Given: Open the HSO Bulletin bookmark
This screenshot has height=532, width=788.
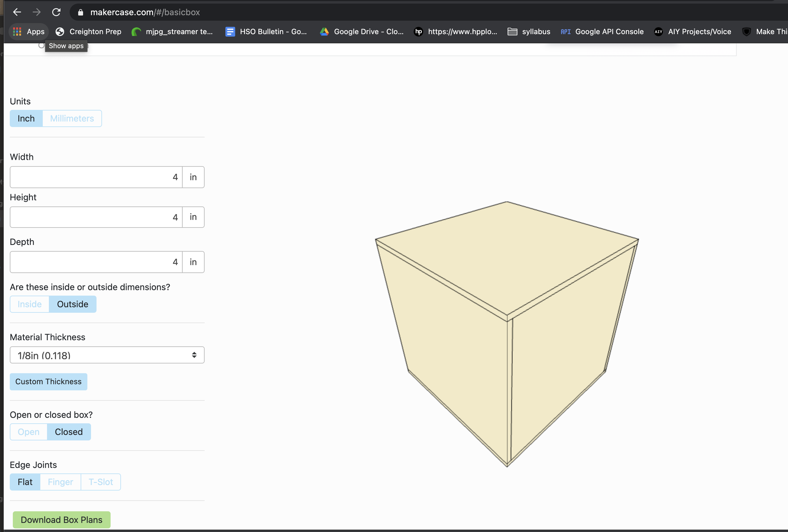Looking at the screenshot, I should (267, 32).
